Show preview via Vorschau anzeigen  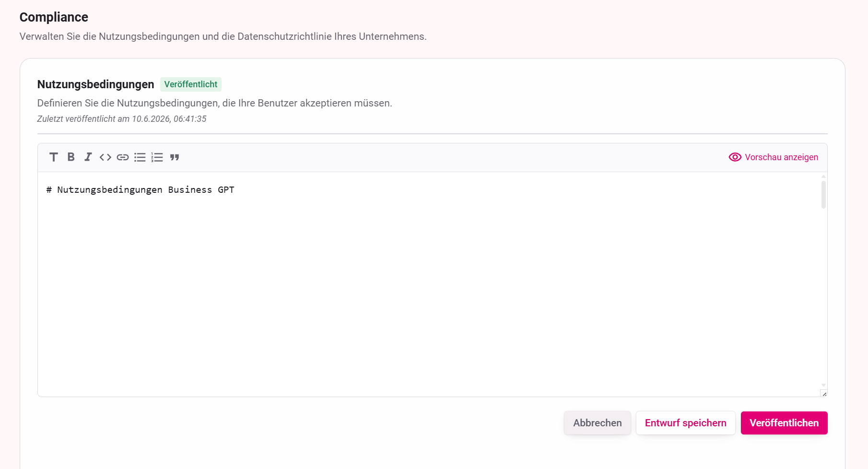[x=781, y=157]
